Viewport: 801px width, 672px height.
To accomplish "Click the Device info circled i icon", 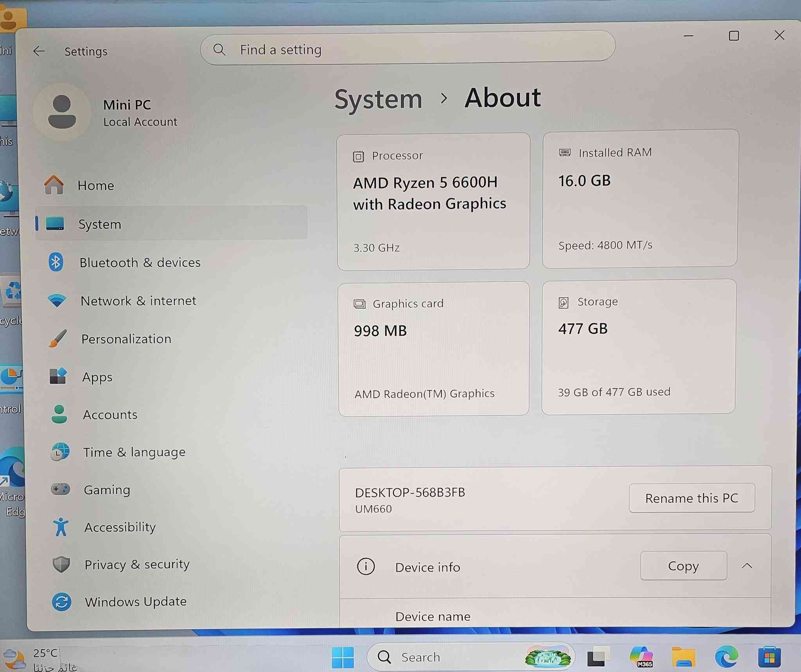I will [x=366, y=566].
